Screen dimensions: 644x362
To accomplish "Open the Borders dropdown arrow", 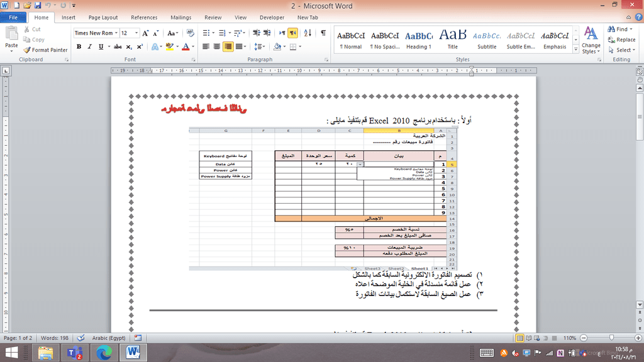I will click(x=300, y=47).
